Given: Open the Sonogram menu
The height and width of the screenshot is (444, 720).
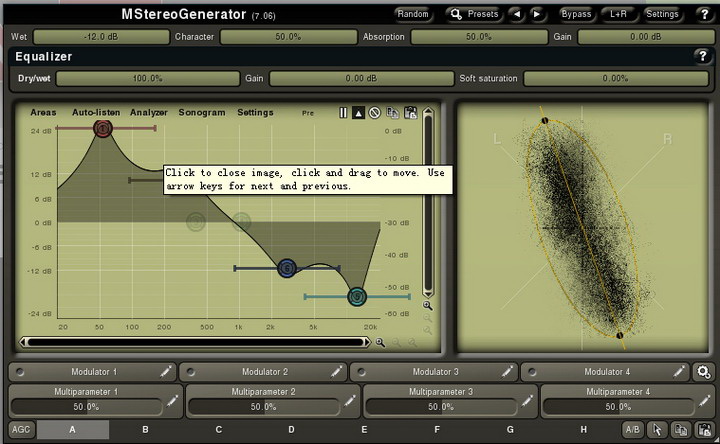Looking at the screenshot, I should pyautogui.click(x=202, y=112).
